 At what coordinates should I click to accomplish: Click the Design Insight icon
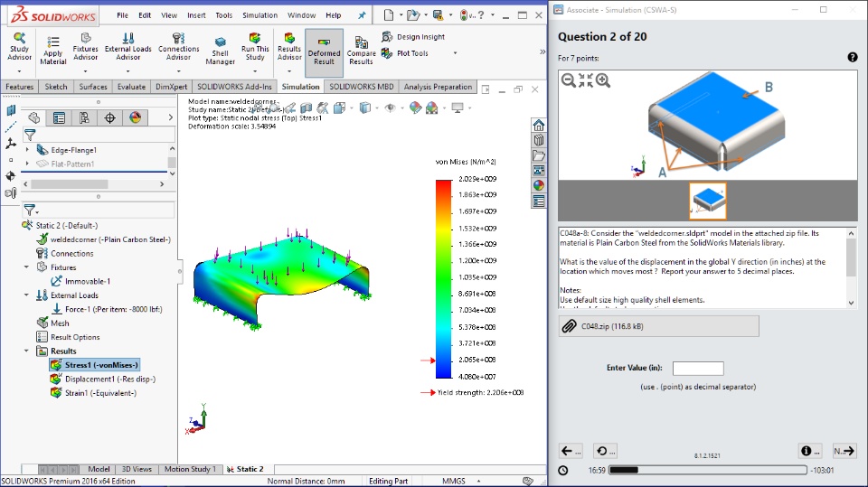point(387,36)
